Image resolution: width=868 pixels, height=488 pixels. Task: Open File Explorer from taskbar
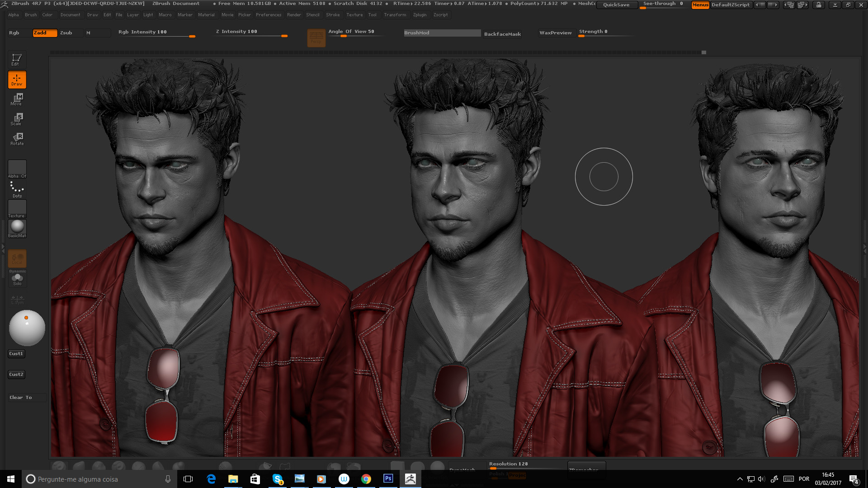coord(233,479)
